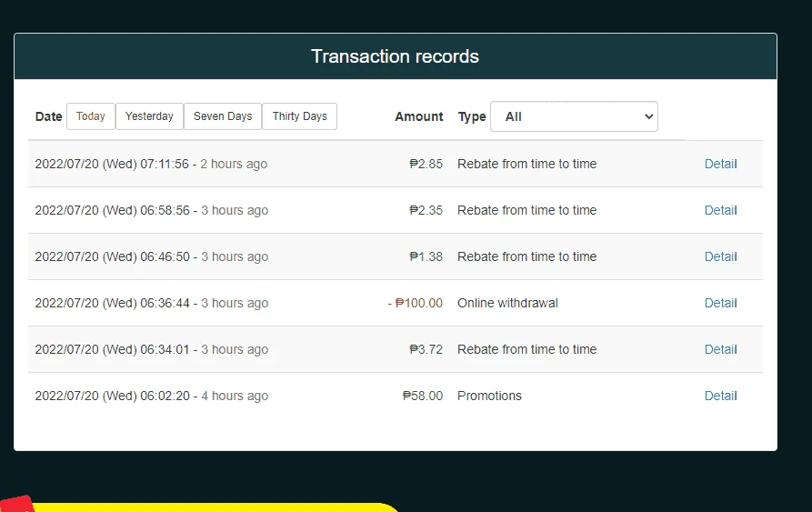The width and height of the screenshot is (812, 512).
Task: Select the Seven Days date filter
Action: pos(223,116)
